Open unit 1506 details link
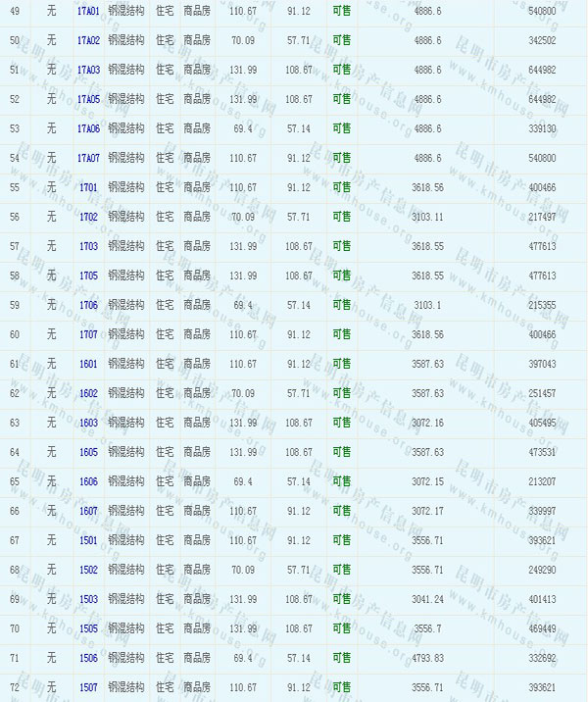This screenshot has width=588, height=702. pos(88,658)
